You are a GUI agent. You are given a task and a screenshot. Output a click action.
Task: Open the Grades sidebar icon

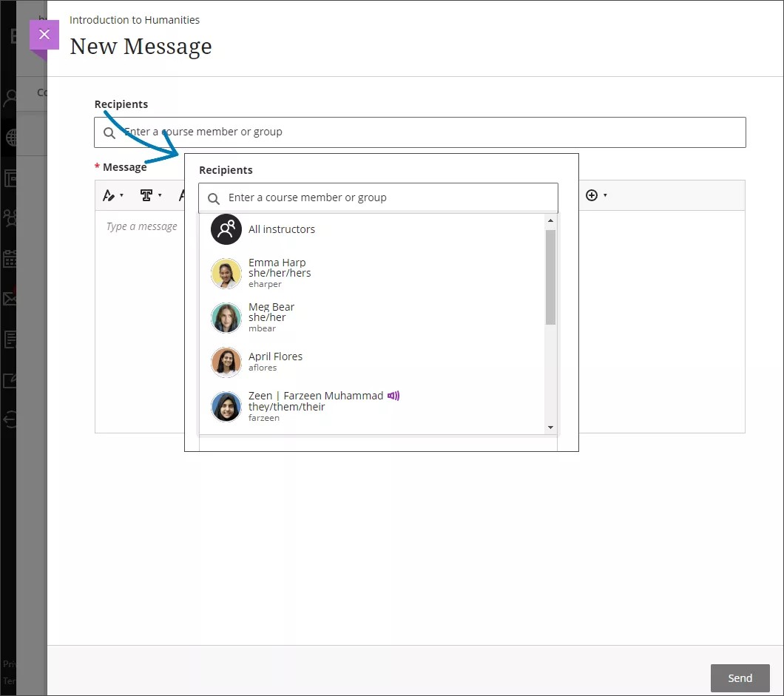pyautogui.click(x=10, y=339)
